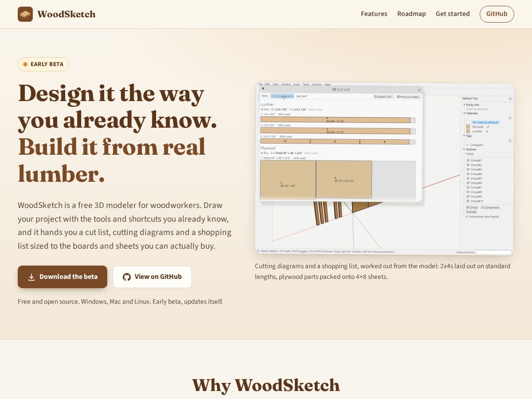Screen dimensions: 532x399
Task: Click the plus icon to add a tag
Action: click(510, 141)
